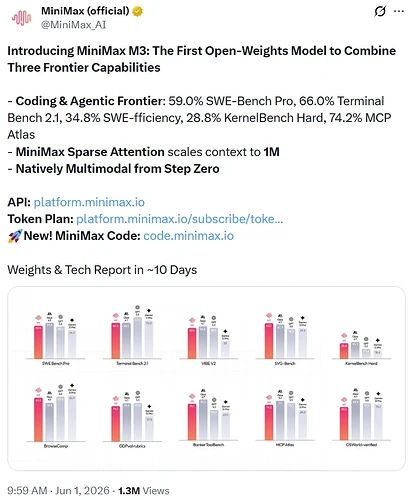Open the MiniMax (official) display name
This screenshot has width=411, height=500.
click(85, 11)
